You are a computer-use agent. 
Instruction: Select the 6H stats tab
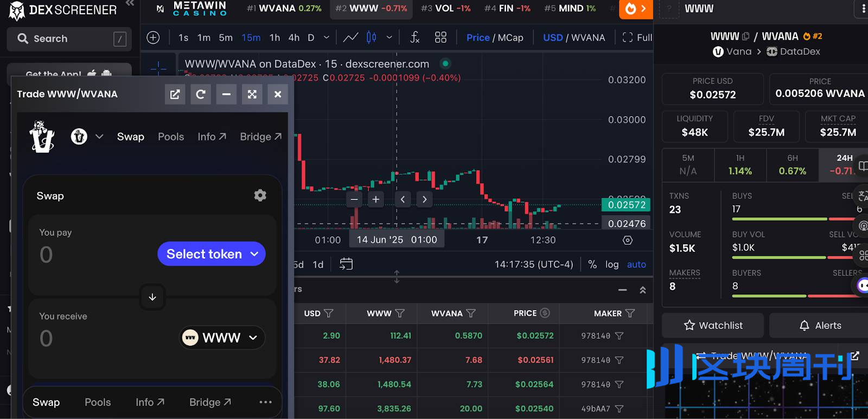[x=793, y=165]
